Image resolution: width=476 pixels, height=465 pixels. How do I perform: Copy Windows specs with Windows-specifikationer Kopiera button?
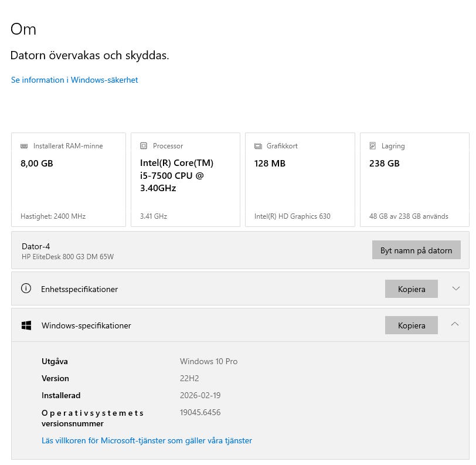pyautogui.click(x=411, y=325)
